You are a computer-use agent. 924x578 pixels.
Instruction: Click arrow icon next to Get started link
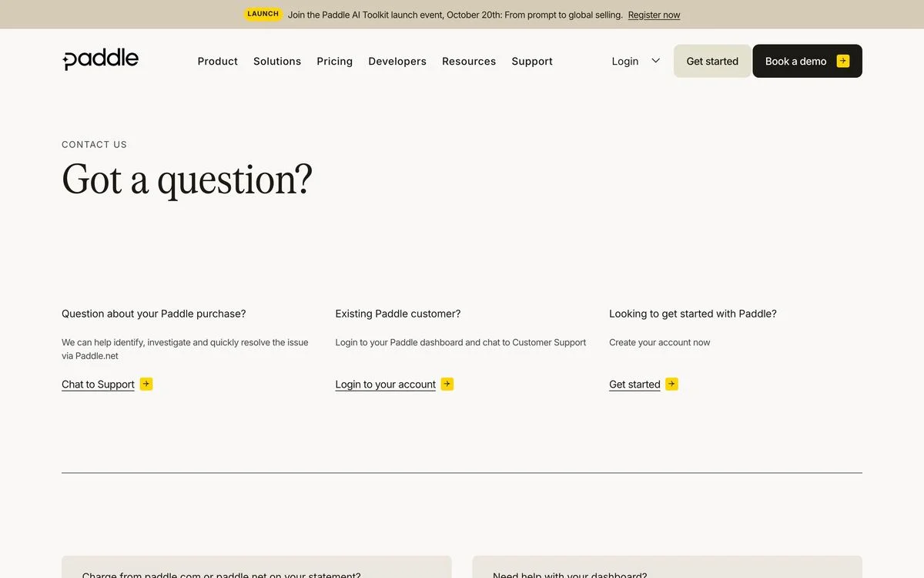(671, 384)
